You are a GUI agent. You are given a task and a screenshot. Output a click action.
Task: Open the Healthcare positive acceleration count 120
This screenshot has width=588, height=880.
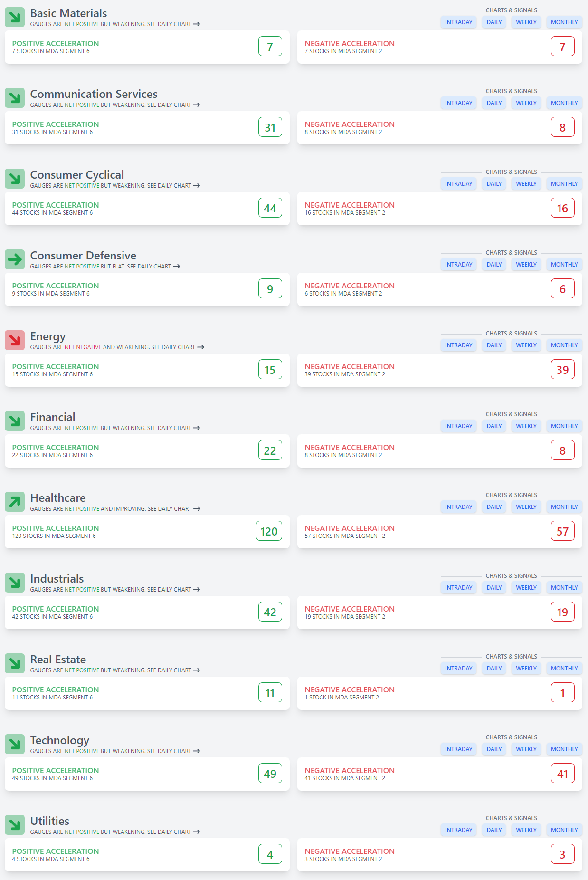269,531
